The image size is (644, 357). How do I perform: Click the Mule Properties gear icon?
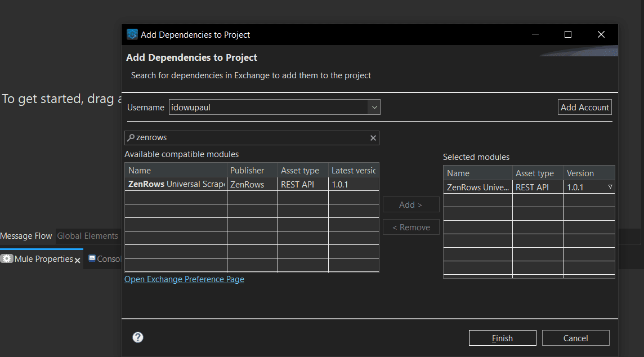tap(7, 259)
